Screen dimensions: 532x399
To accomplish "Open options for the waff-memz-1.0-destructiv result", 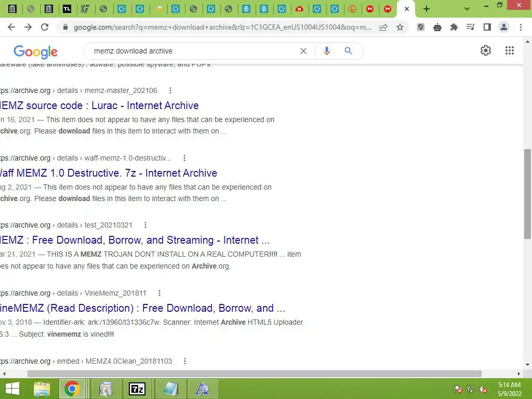I will pyautogui.click(x=184, y=158).
